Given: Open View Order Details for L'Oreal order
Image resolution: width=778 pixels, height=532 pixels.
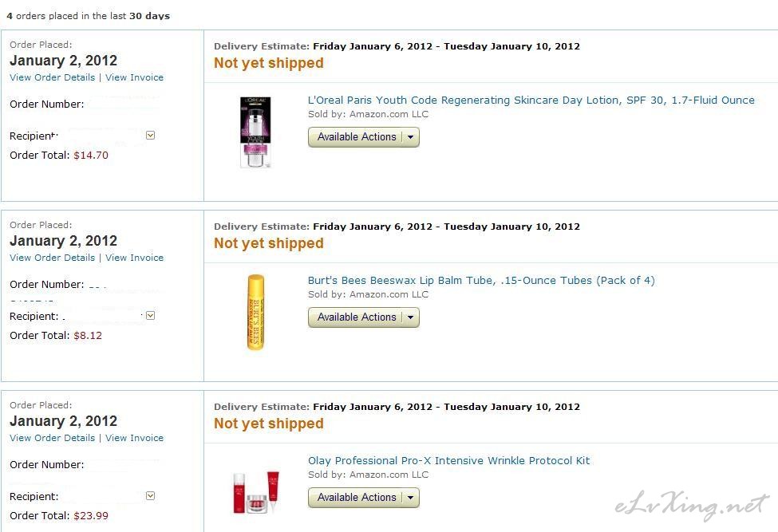Looking at the screenshot, I should [x=52, y=77].
